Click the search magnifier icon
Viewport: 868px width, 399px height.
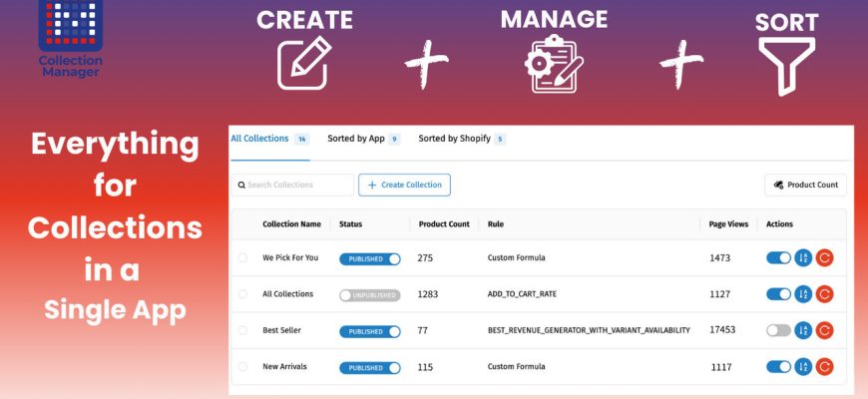[241, 185]
